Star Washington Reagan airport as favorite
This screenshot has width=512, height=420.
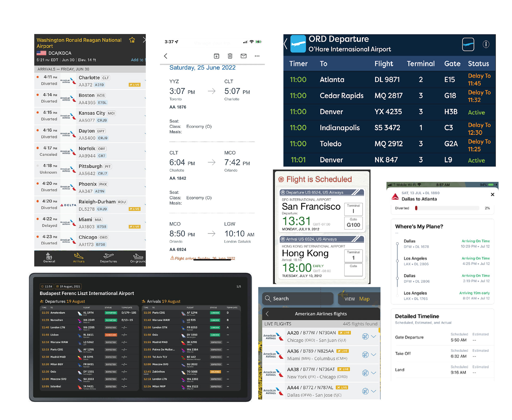132,40
